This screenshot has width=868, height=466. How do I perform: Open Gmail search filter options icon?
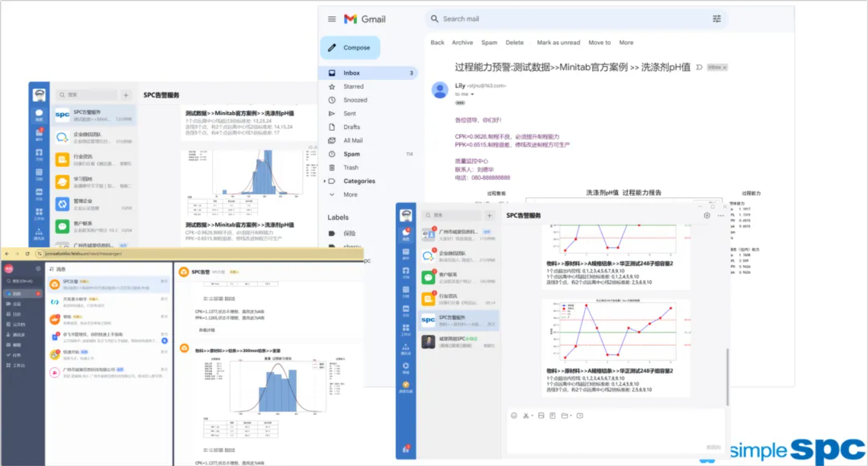pos(717,19)
